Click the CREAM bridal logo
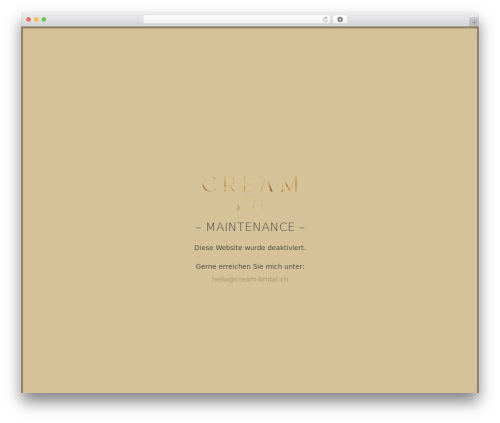 coord(250,193)
